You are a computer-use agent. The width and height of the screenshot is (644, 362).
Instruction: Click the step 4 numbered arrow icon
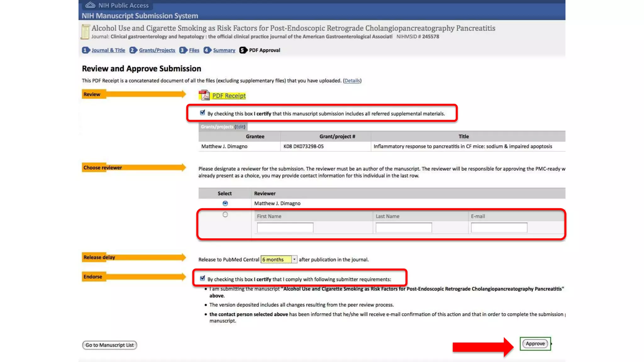pos(207,50)
